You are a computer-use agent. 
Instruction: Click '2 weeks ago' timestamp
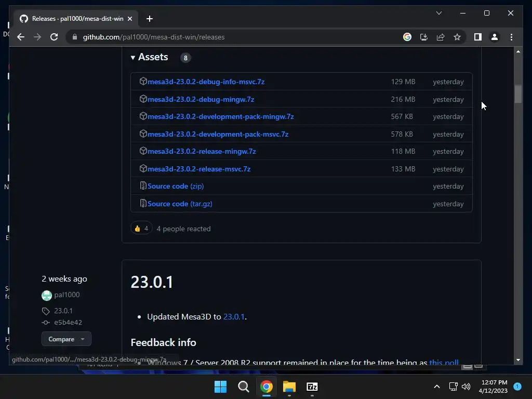(64, 279)
